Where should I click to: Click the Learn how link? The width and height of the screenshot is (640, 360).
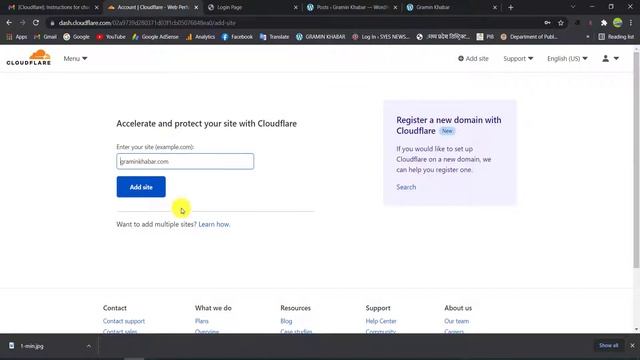pos(214,224)
